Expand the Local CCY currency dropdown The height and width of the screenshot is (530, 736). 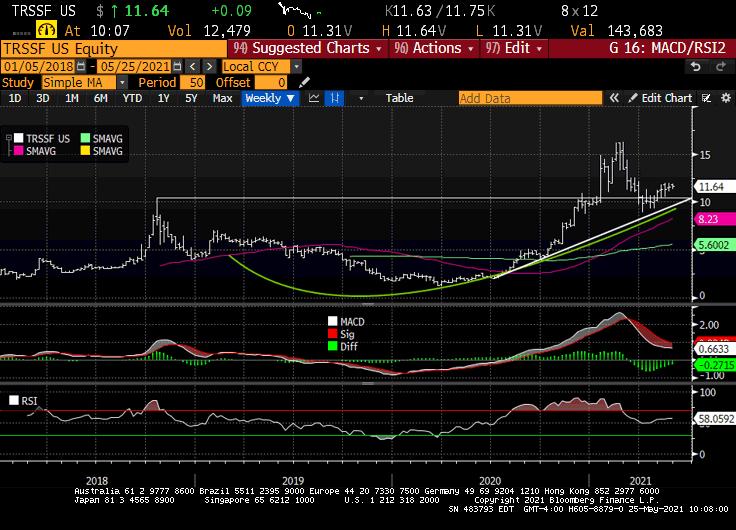click(x=296, y=66)
